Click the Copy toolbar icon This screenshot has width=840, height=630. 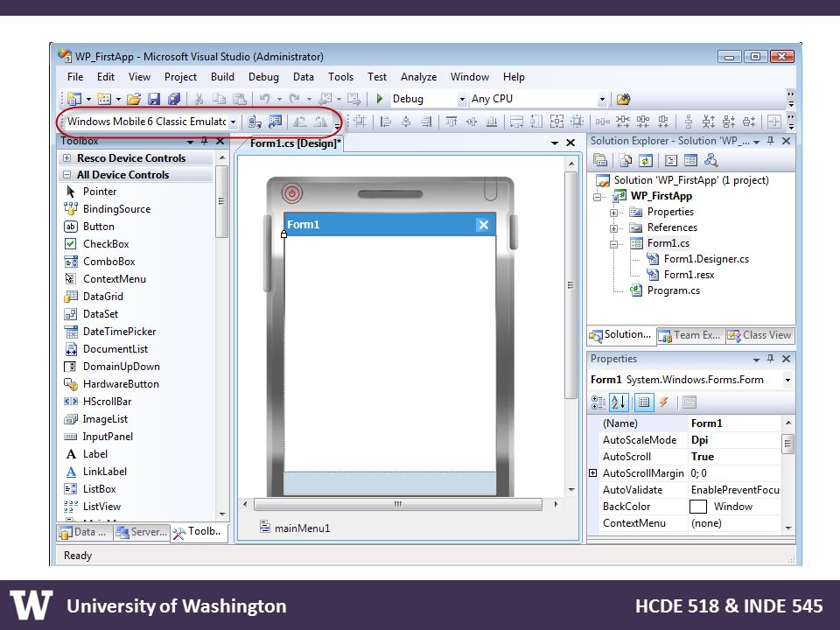coord(219,99)
